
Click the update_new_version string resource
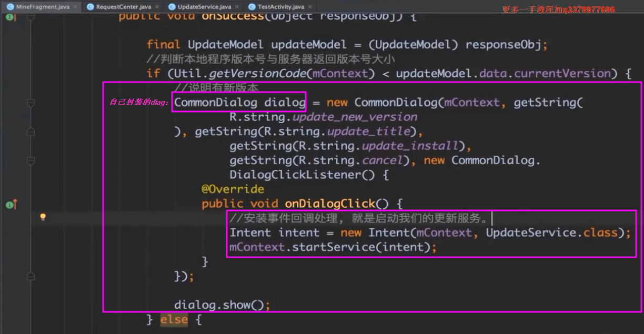(x=355, y=117)
